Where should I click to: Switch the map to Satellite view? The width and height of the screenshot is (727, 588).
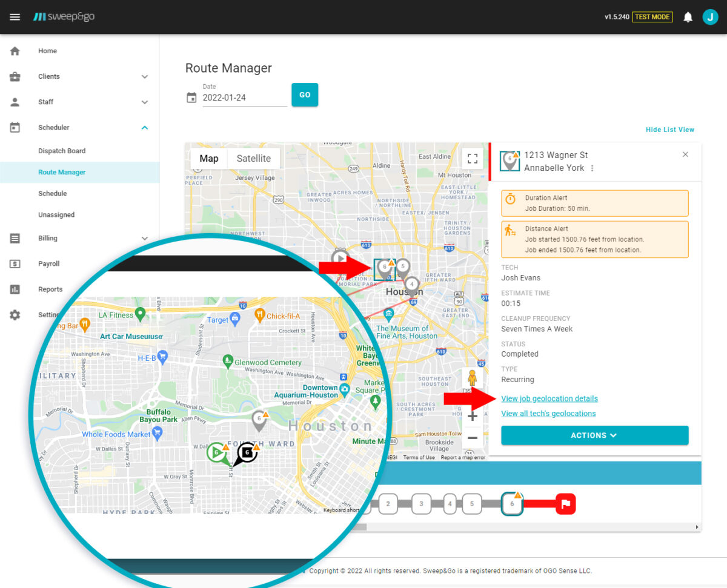(x=253, y=158)
